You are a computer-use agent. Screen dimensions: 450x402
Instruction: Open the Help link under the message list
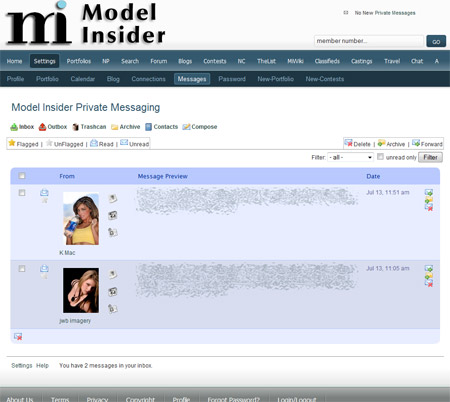click(42, 365)
